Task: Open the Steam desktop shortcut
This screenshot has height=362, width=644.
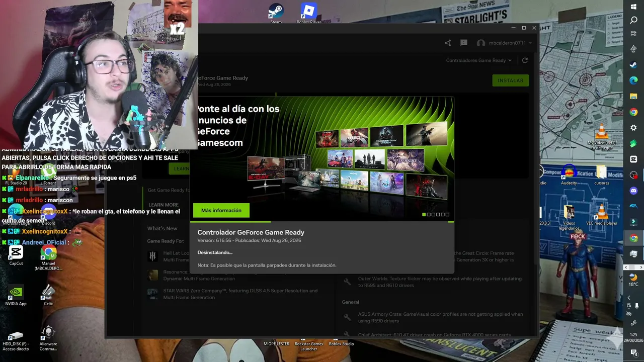Action: pyautogui.click(x=276, y=14)
